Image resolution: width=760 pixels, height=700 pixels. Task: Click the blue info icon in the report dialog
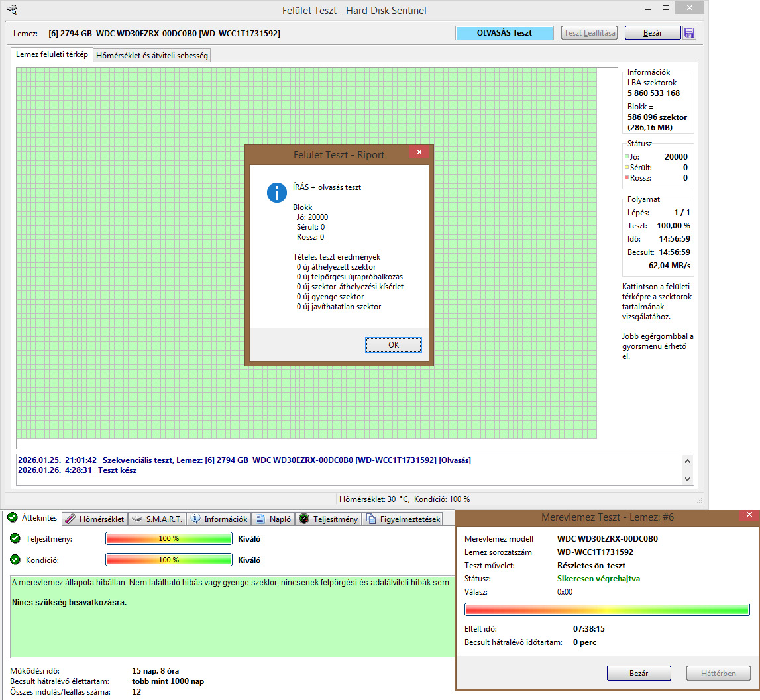[277, 192]
